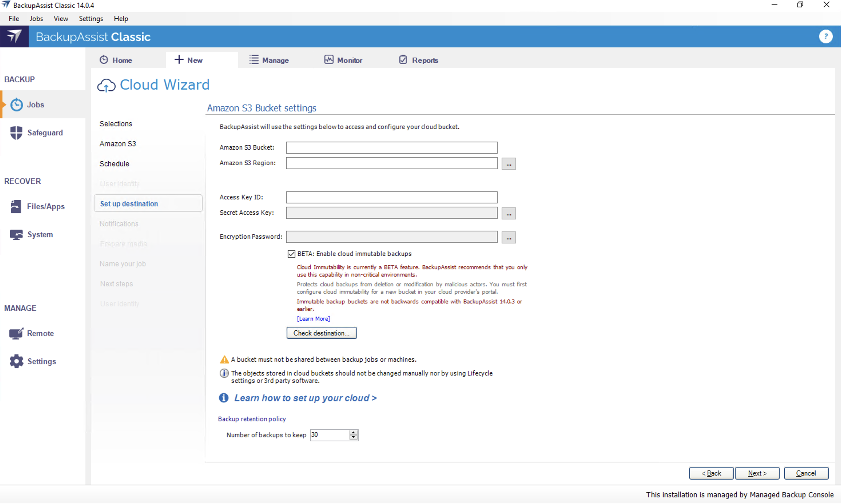Select the Notifications wizard step

click(x=119, y=224)
